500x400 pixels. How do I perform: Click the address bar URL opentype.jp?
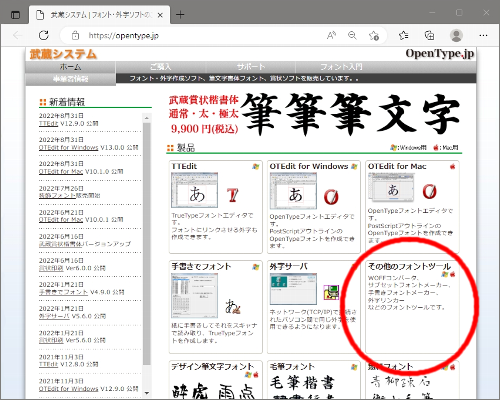click(123, 36)
